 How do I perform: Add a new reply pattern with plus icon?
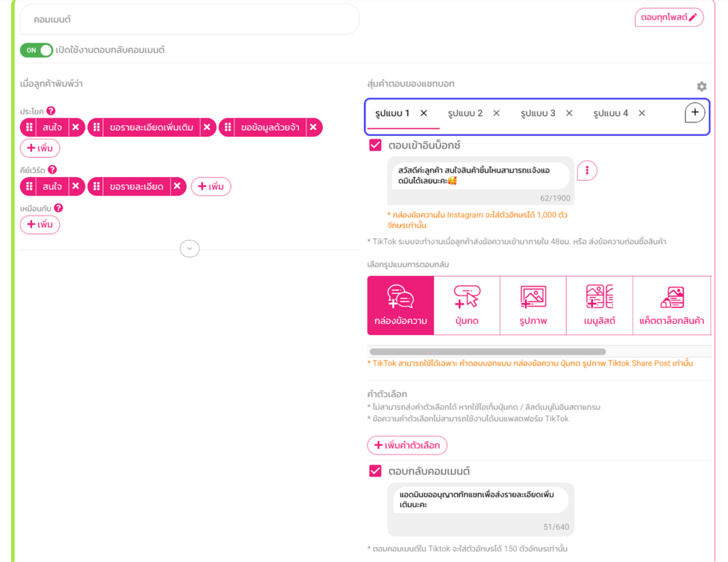coord(695,113)
